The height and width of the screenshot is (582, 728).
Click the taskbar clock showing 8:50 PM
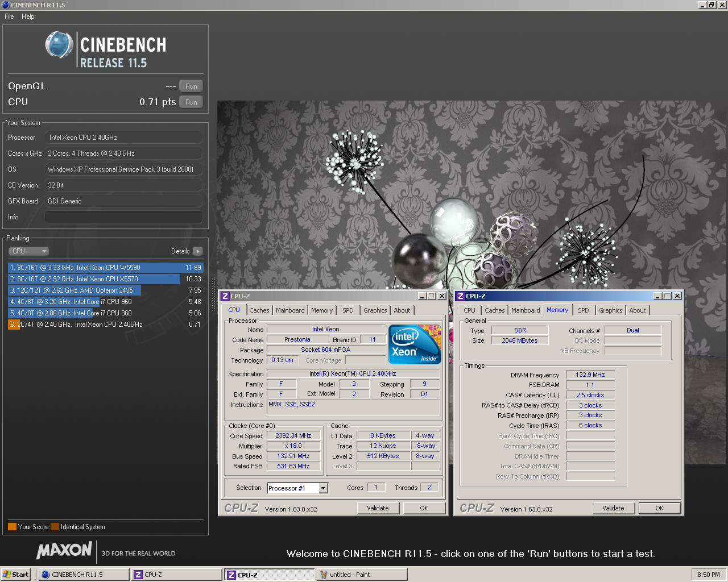click(708, 575)
